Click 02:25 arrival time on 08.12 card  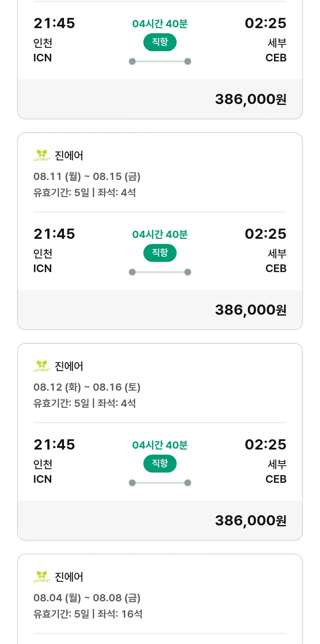pyautogui.click(x=265, y=444)
